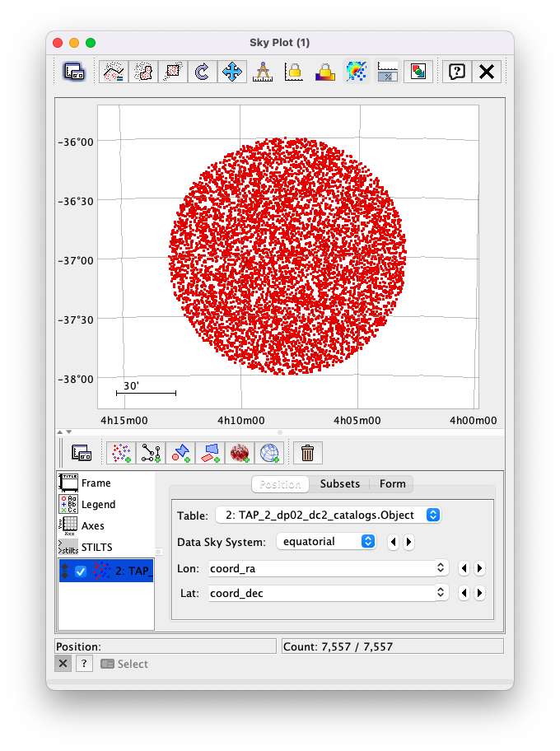Step Lon to previous column with left arrow
560x751 pixels.
coord(464,568)
